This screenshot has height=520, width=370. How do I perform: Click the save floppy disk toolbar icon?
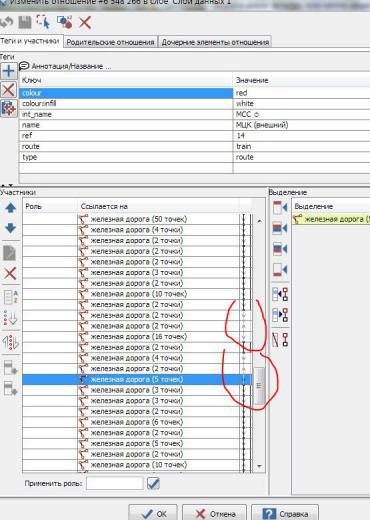coord(25,22)
